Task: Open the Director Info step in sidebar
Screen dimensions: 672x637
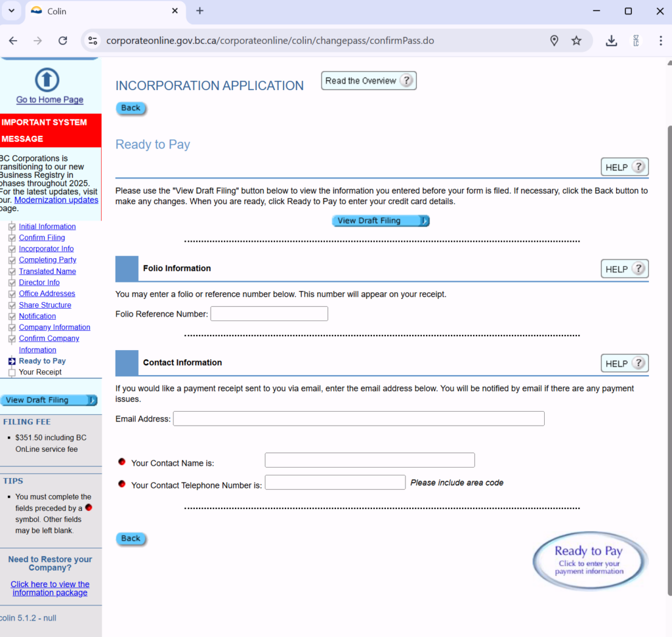Action: pos(39,282)
